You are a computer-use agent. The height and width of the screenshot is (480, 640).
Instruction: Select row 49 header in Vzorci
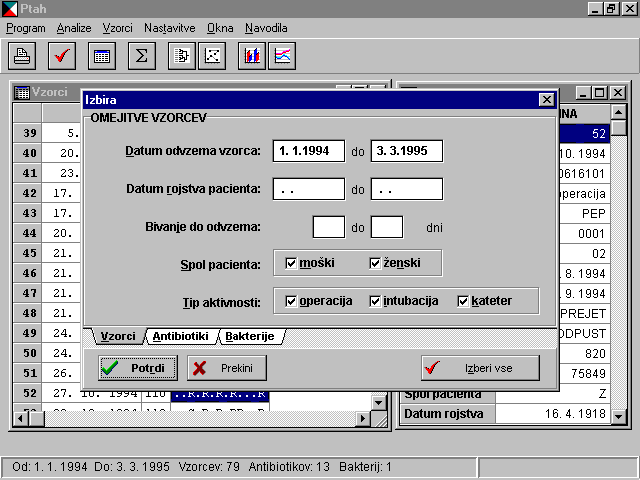(x=27, y=333)
